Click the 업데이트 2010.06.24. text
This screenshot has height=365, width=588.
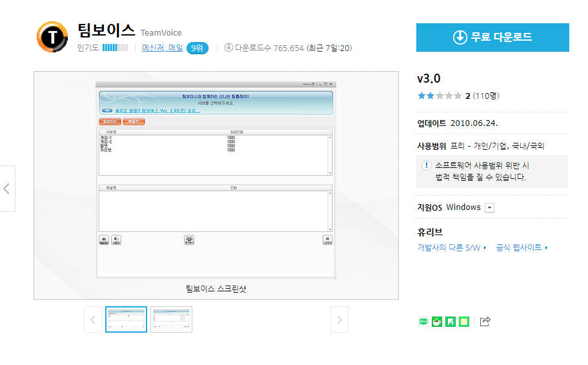point(458,123)
